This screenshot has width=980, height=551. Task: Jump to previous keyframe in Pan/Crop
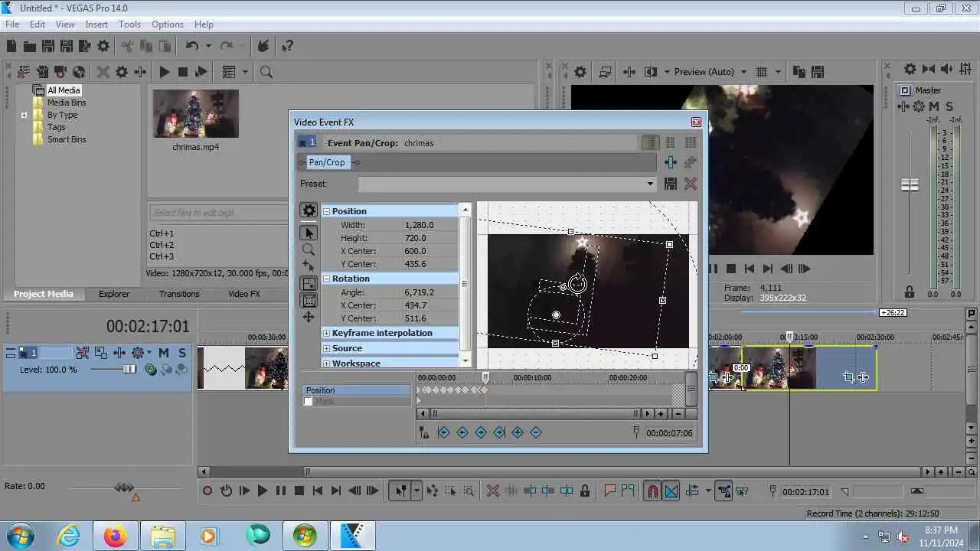(462, 433)
